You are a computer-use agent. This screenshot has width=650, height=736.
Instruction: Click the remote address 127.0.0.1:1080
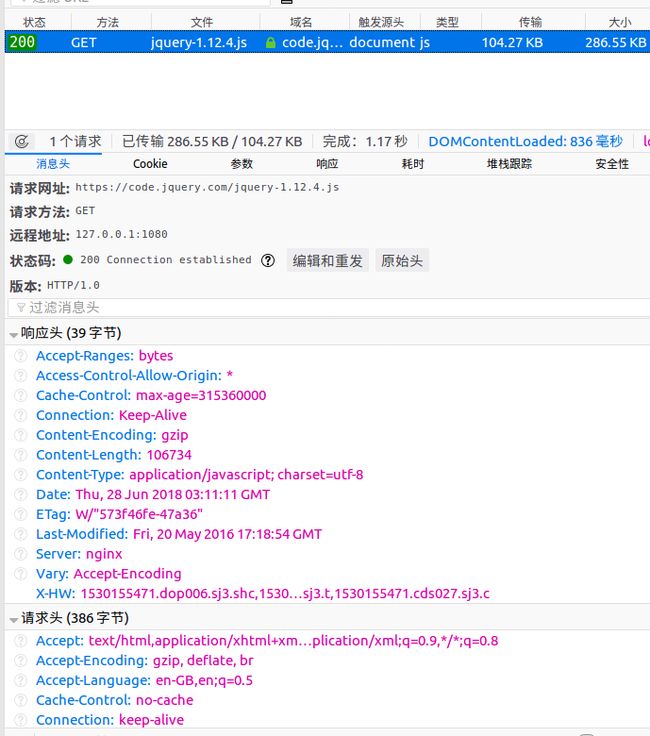(122, 234)
